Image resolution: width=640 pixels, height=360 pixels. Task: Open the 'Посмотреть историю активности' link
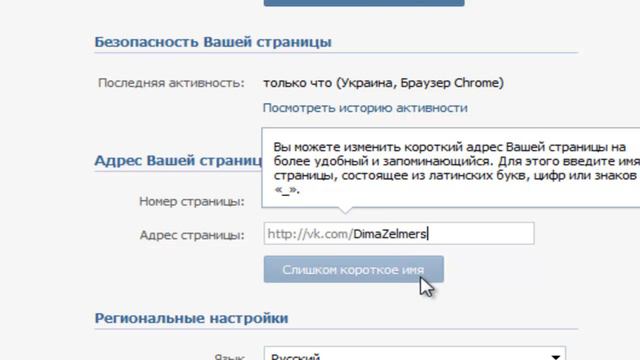coord(365,108)
